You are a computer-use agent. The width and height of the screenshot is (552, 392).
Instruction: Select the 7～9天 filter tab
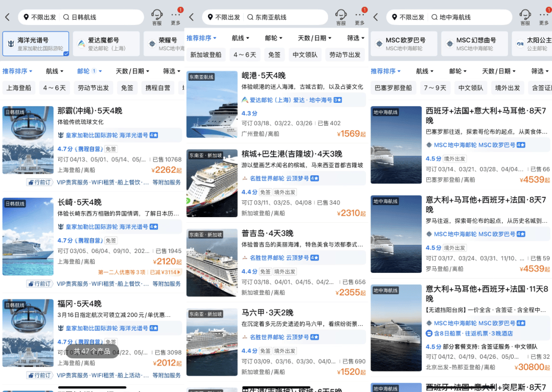[434, 88]
